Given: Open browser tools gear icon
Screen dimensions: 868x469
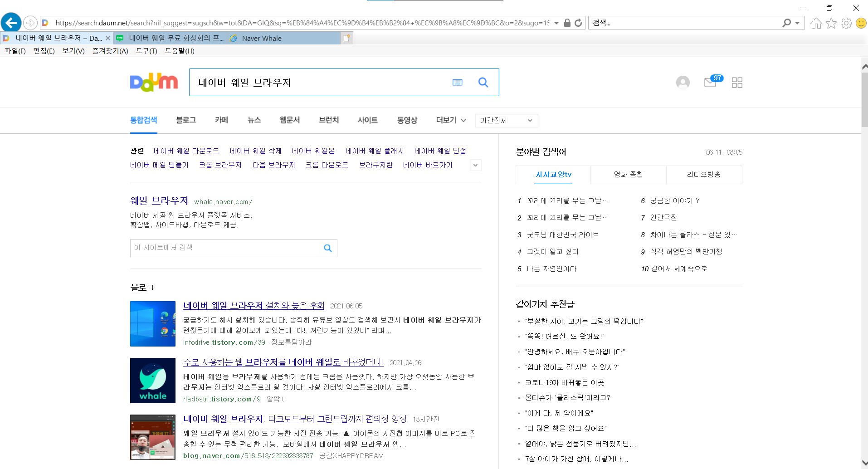Looking at the screenshot, I should (x=846, y=23).
